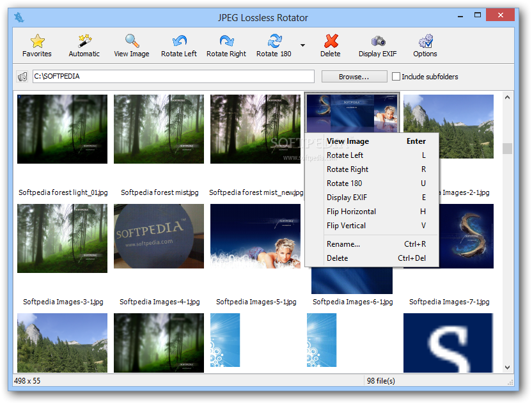The height and width of the screenshot is (404, 532).
Task: Select the highlighted thumbnail above the context menu
Action: (352, 113)
